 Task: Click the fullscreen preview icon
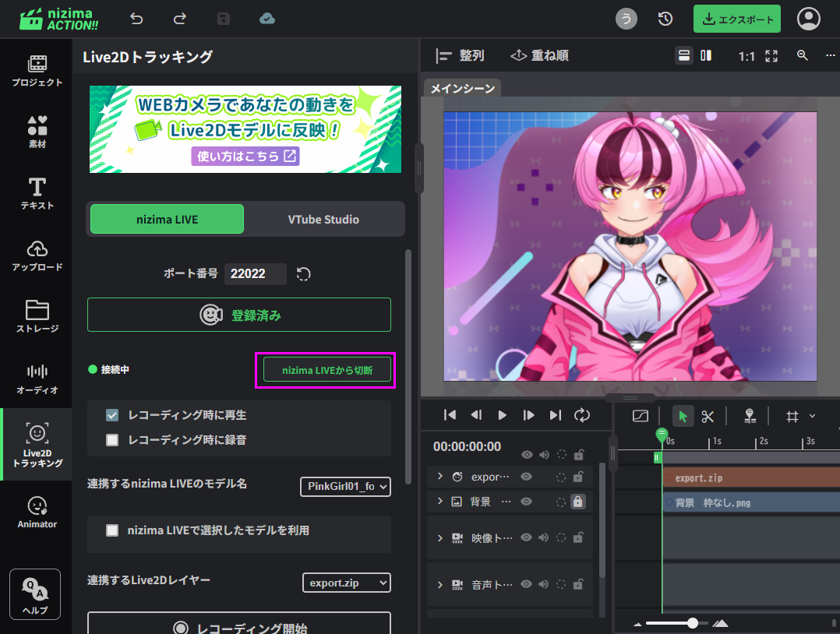coord(771,56)
